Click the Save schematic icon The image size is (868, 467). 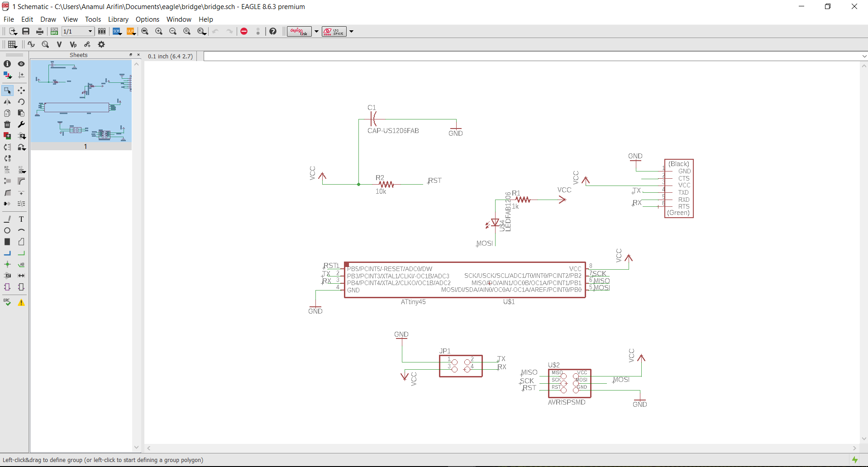coord(26,31)
